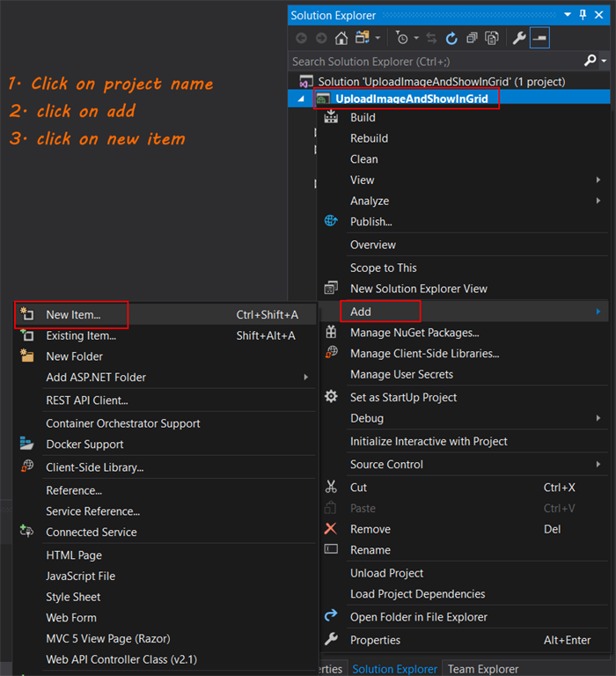Image resolution: width=616 pixels, height=676 pixels.
Task: Click the Sync with Active Document icon
Action: [431, 38]
